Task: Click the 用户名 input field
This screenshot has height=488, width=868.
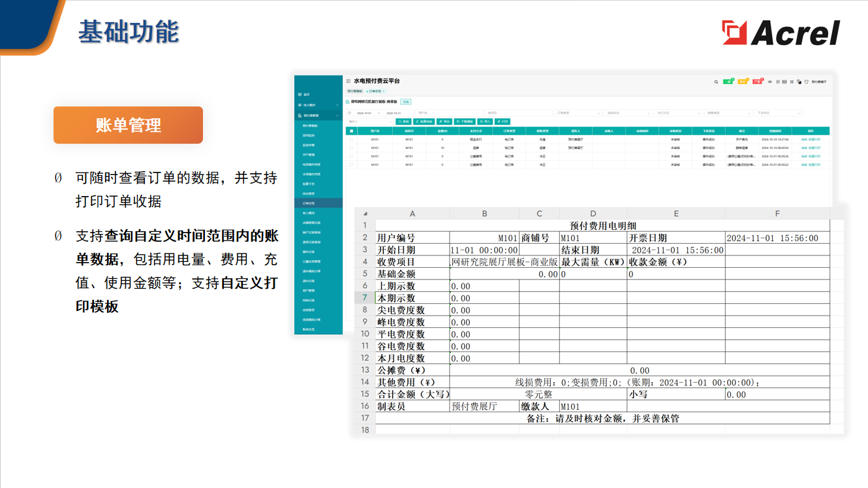Action: pos(450,112)
